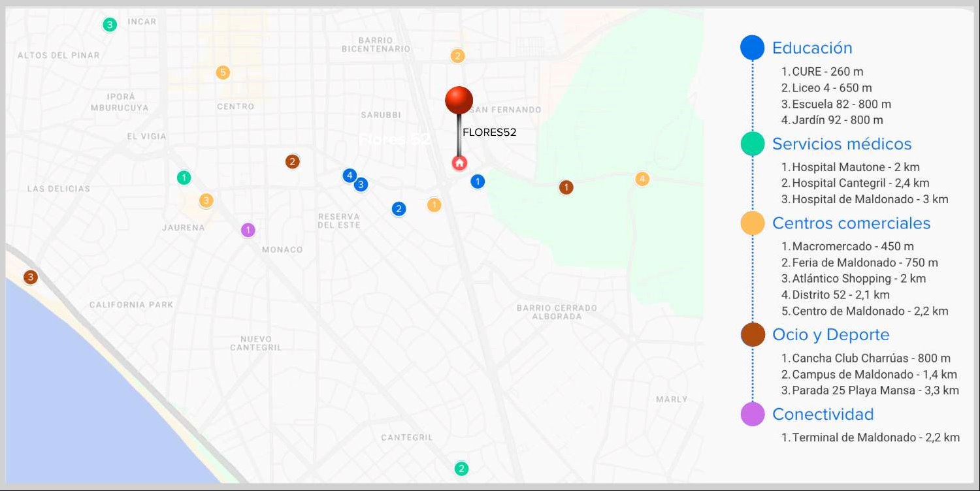Click the red FLORES52 pushpin head
Screen dimensions: 980x491
coord(459,100)
